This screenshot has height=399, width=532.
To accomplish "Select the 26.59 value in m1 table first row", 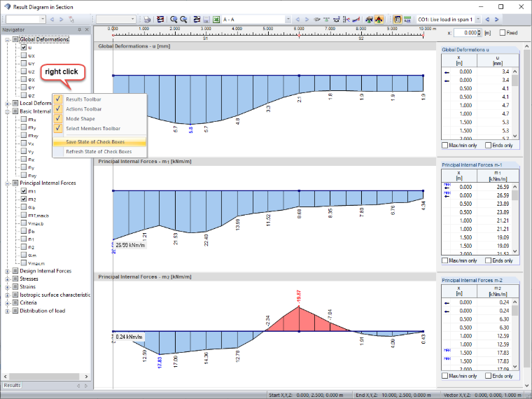I will pos(503,187).
